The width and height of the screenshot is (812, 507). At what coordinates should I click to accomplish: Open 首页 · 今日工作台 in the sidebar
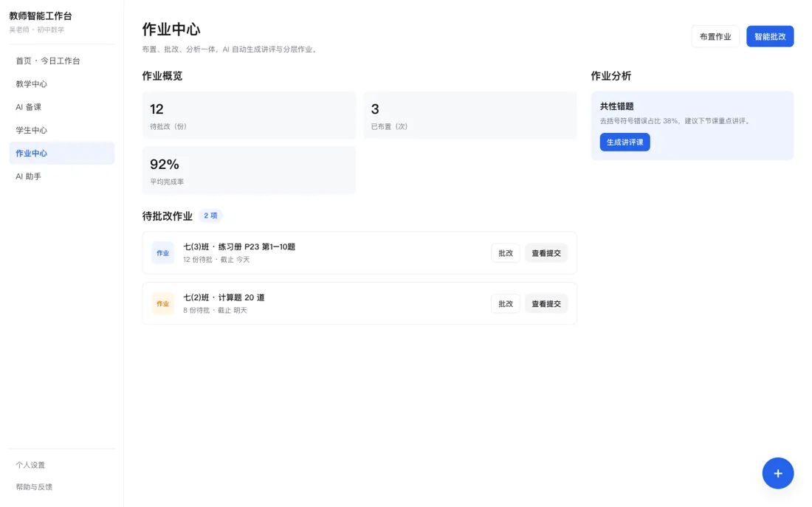[x=61, y=61]
